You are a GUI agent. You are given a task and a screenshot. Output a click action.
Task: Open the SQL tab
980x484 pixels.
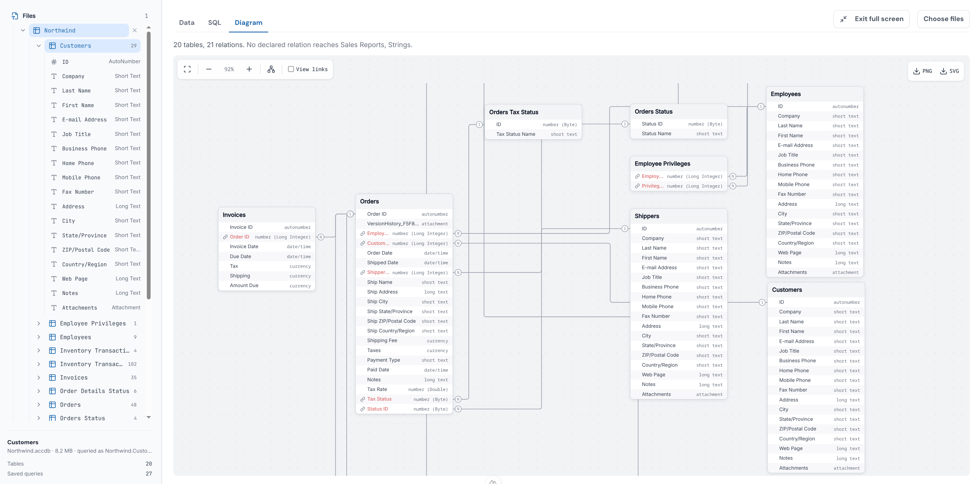(215, 23)
